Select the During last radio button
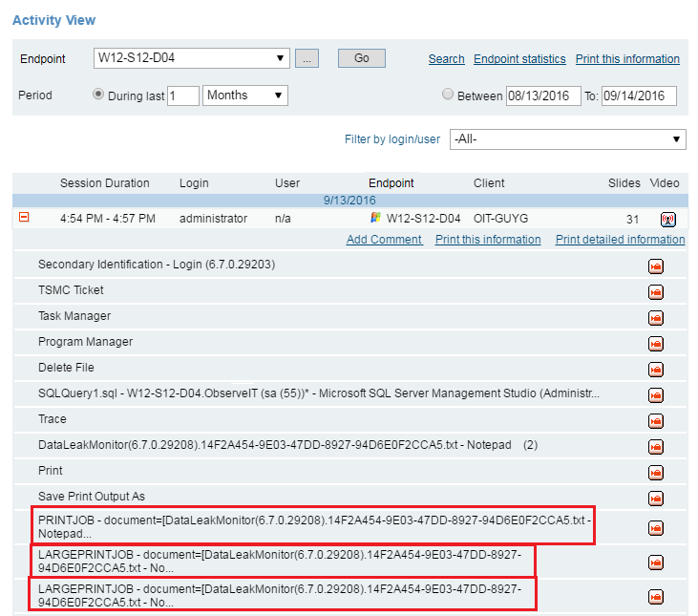Image resolution: width=698 pixels, height=616 pixels. 98,95
